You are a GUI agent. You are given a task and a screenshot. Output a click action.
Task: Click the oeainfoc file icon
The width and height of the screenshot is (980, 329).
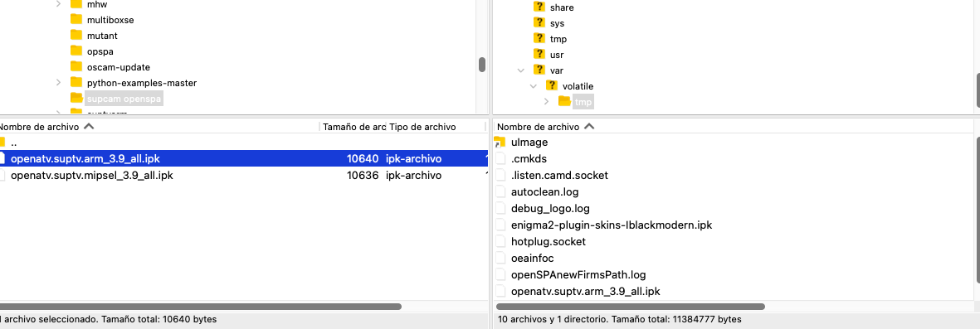click(x=500, y=258)
